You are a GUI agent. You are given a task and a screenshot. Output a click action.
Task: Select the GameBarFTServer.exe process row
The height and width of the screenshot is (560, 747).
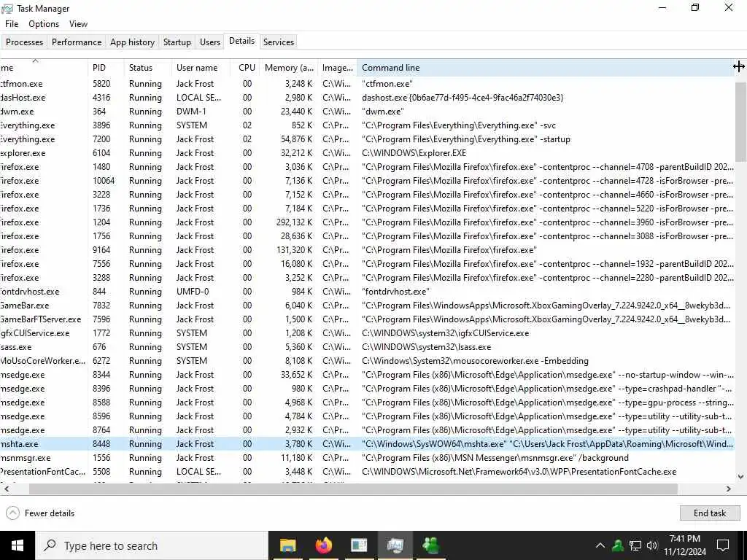[x=367, y=319]
